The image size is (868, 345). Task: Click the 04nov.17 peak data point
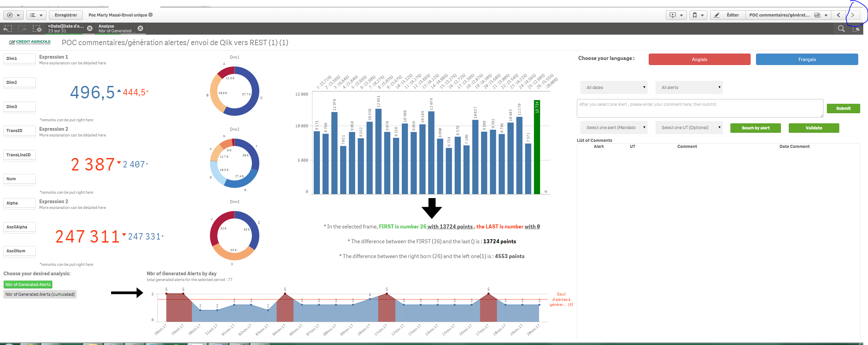click(x=285, y=294)
